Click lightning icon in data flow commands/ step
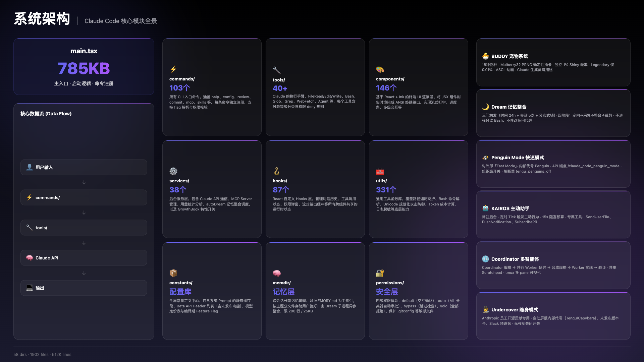 click(x=30, y=197)
